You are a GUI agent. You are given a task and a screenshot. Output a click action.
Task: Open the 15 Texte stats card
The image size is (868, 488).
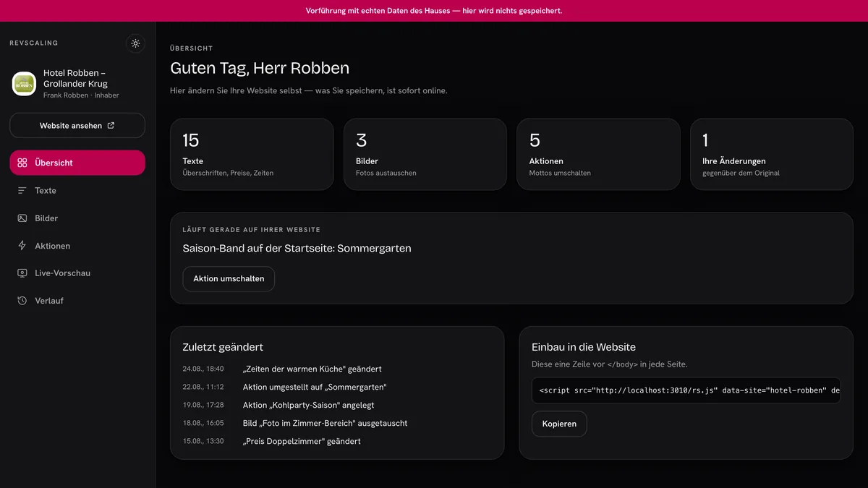[252, 155]
